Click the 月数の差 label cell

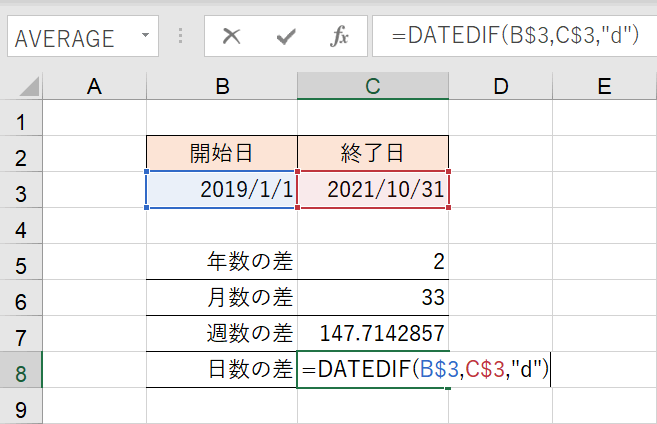click(x=222, y=297)
